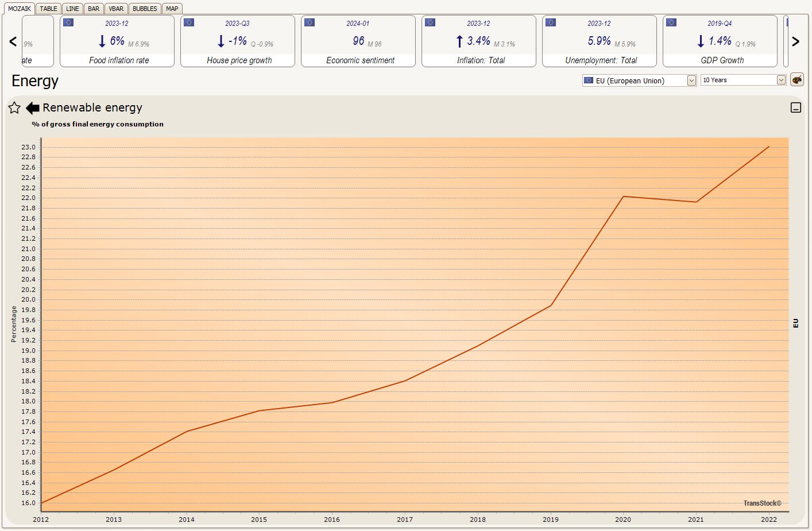Screen dimensions: 812x531
Task: Click the 2020 data point on the line
Action: (624, 197)
